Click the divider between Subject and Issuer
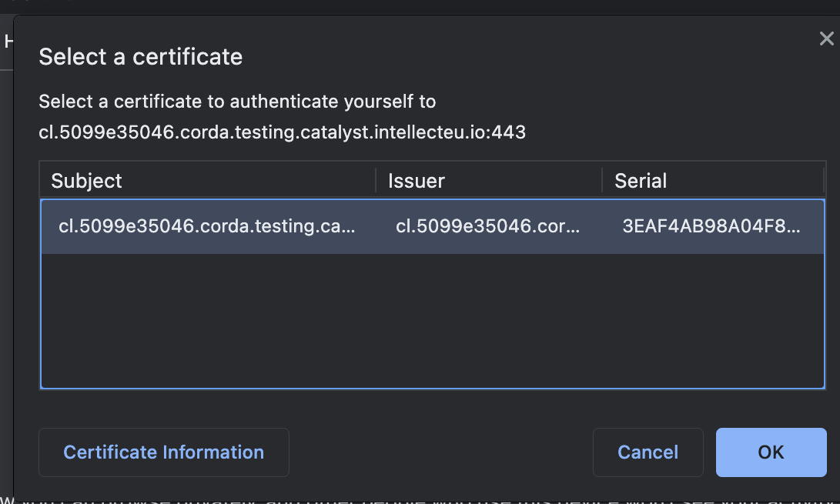 (x=376, y=180)
